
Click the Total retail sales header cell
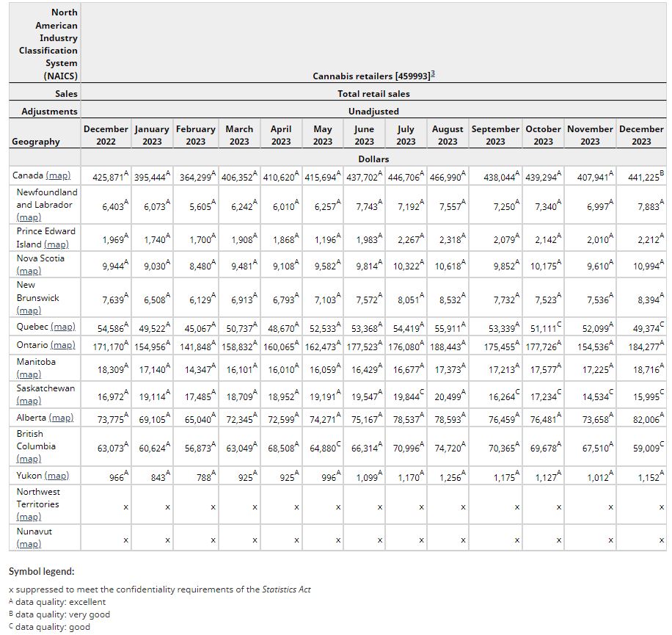pos(373,94)
